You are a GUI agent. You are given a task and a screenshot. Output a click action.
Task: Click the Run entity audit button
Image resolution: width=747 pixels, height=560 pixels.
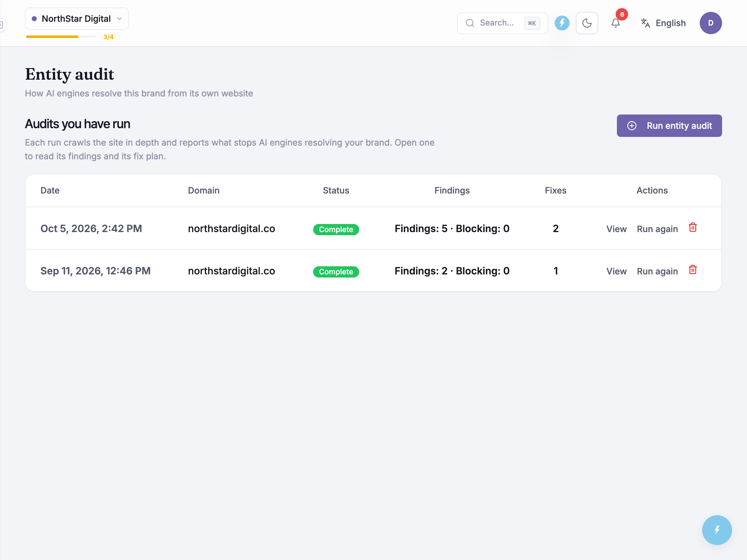click(x=669, y=126)
